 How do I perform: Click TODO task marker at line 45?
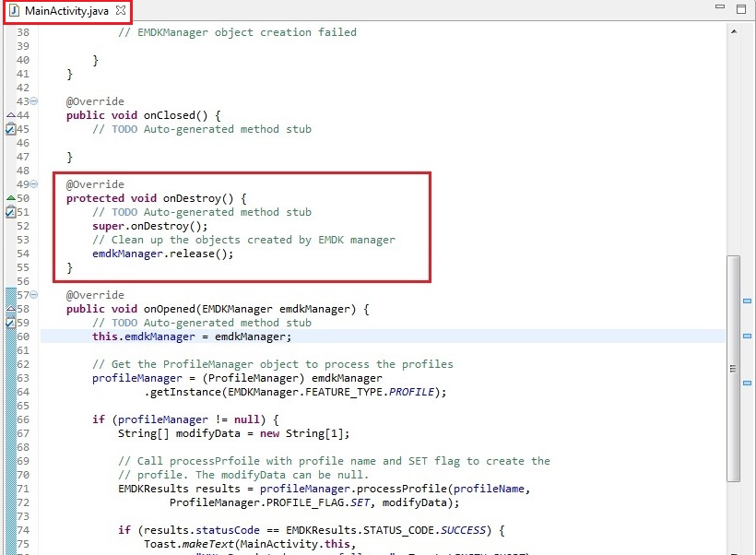click(x=11, y=129)
